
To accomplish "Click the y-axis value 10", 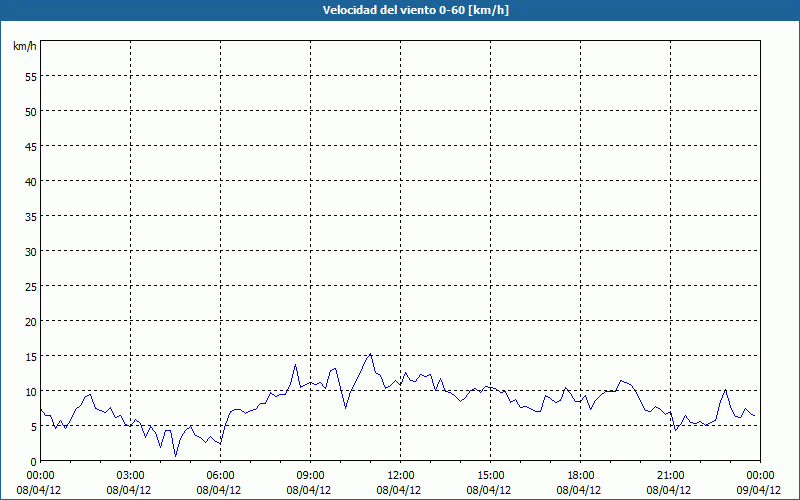I will [x=31, y=392].
